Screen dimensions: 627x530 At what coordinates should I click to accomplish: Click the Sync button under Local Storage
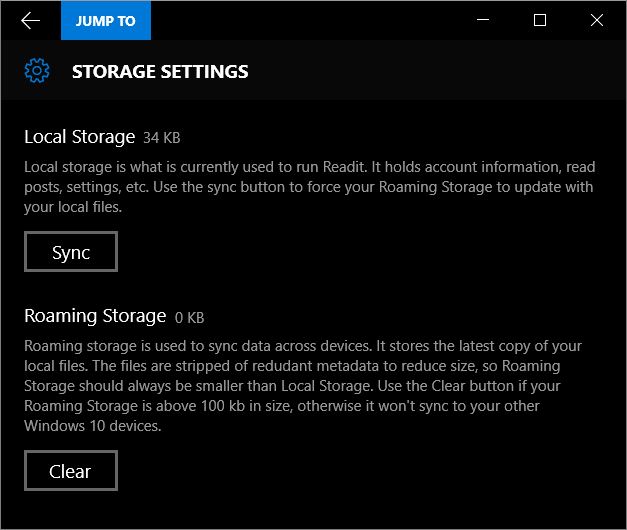coord(71,252)
